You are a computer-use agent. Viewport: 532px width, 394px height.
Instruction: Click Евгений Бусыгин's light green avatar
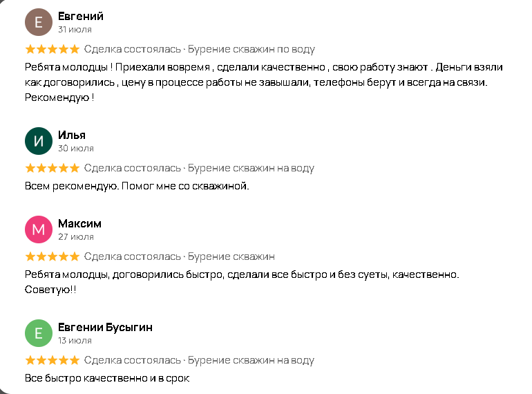(x=38, y=333)
